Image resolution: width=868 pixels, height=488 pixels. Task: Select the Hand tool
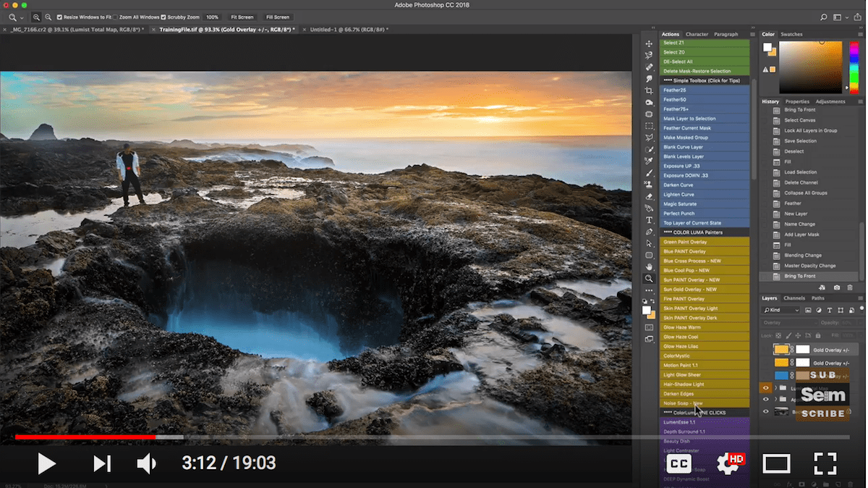tap(649, 267)
